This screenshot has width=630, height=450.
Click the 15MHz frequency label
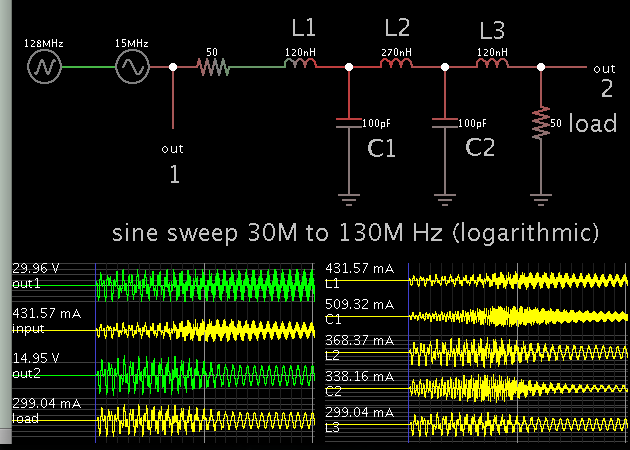[132, 43]
